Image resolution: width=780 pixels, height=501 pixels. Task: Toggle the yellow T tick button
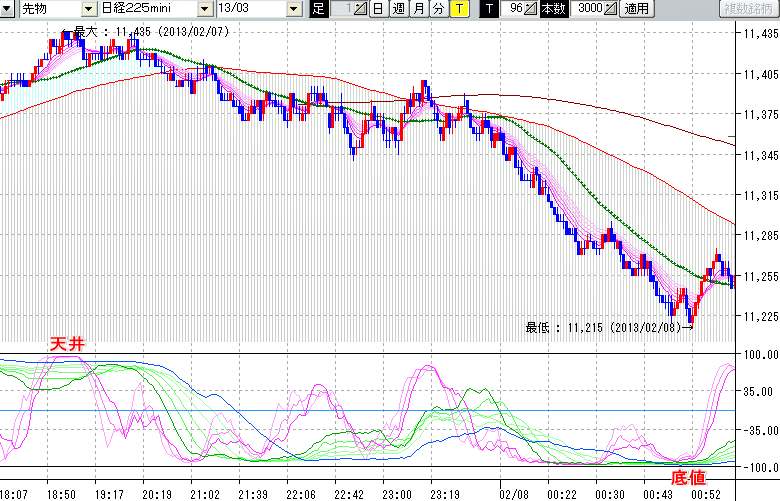click(x=459, y=9)
